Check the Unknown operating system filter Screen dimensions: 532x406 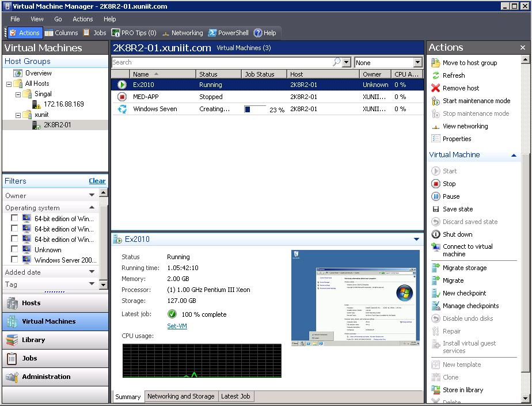click(x=14, y=249)
